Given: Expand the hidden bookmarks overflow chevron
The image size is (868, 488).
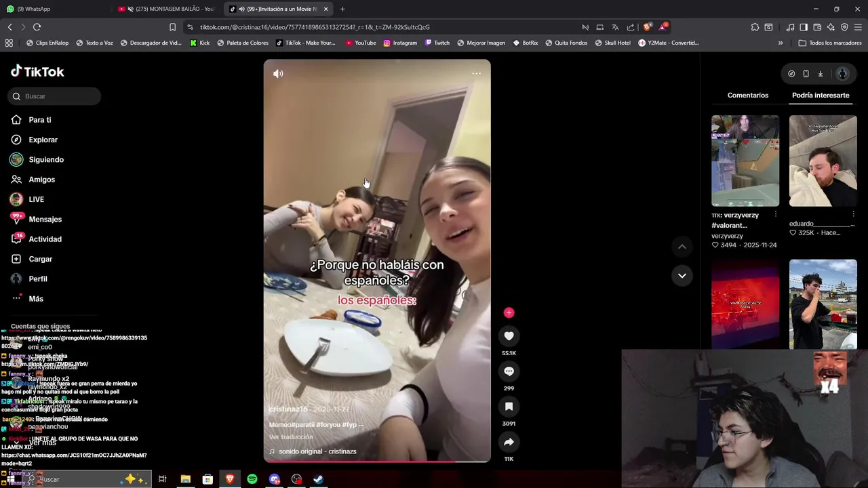Looking at the screenshot, I should click(781, 43).
